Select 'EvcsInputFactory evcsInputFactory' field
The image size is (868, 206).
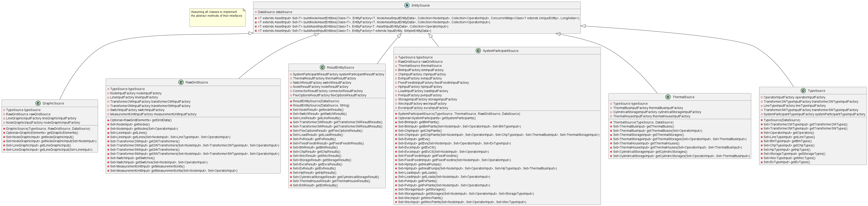[423, 108]
